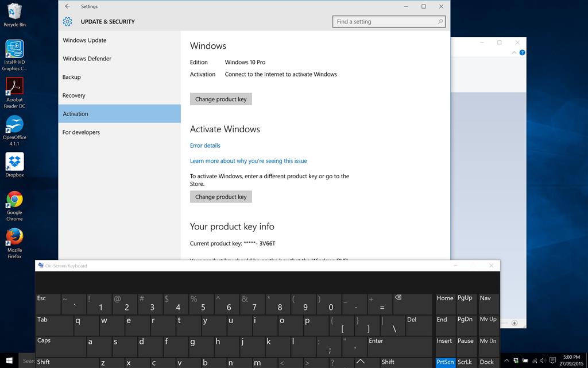Toggle the PrtScn key on the keyboard
This screenshot has width=588, height=368.
click(x=446, y=362)
